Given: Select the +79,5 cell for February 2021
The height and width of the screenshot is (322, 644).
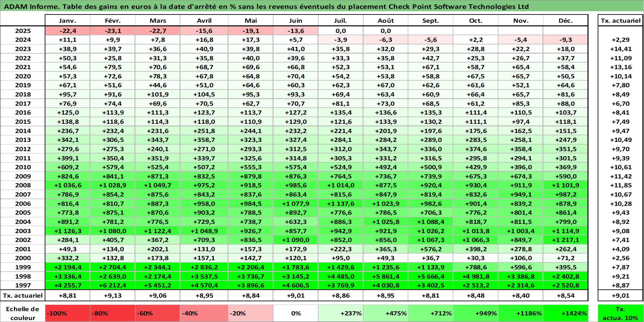Looking at the screenshot, I should (112, 67).
